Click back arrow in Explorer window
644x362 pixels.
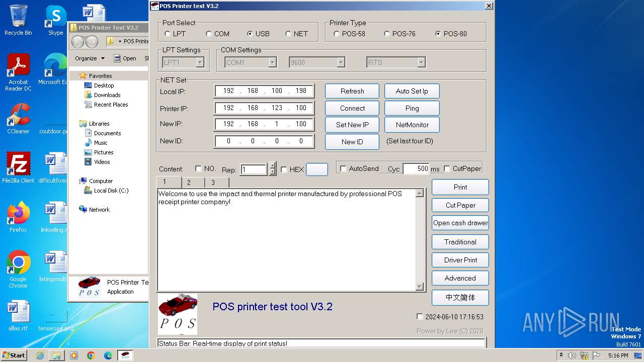tap(78, 41)
